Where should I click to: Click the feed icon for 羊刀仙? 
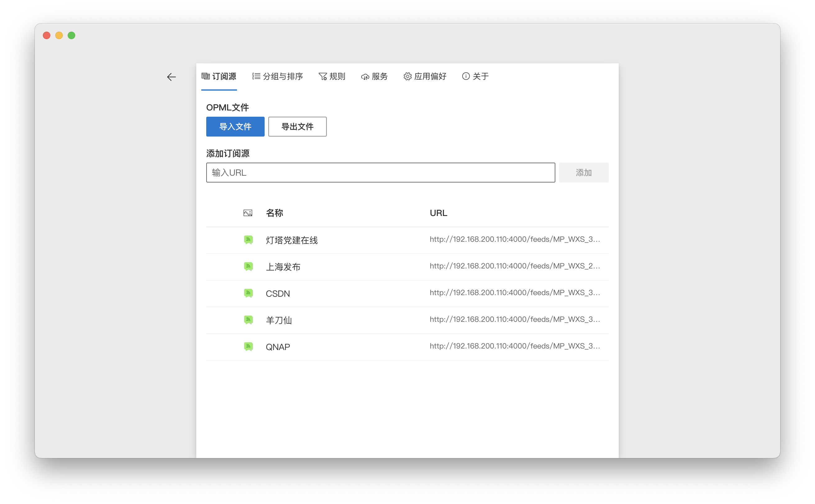[248, 320]
